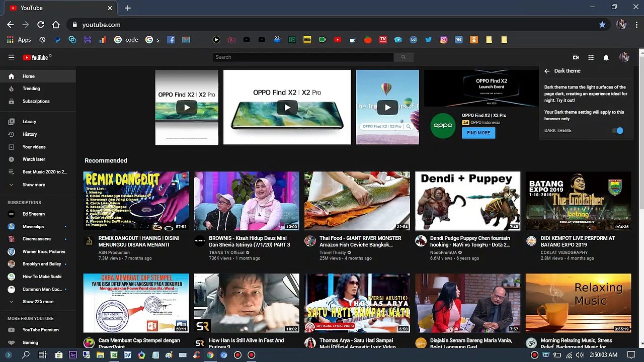This screenshot has height=362, width=644.
Task: Open the Windows taskbar search
Action: [26, 355]
